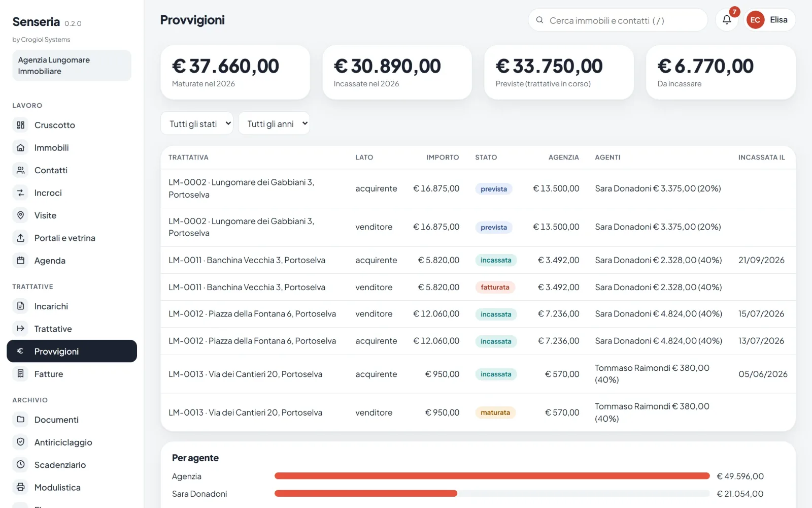Open the Tutti gli anni dropdown

coord(274,123)
